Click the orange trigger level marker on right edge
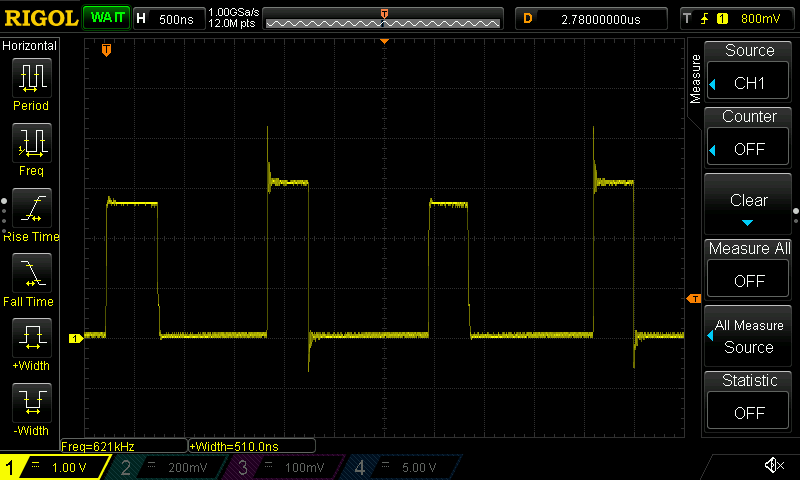Screen dimensions: 800x480 [x=694, y=298]
